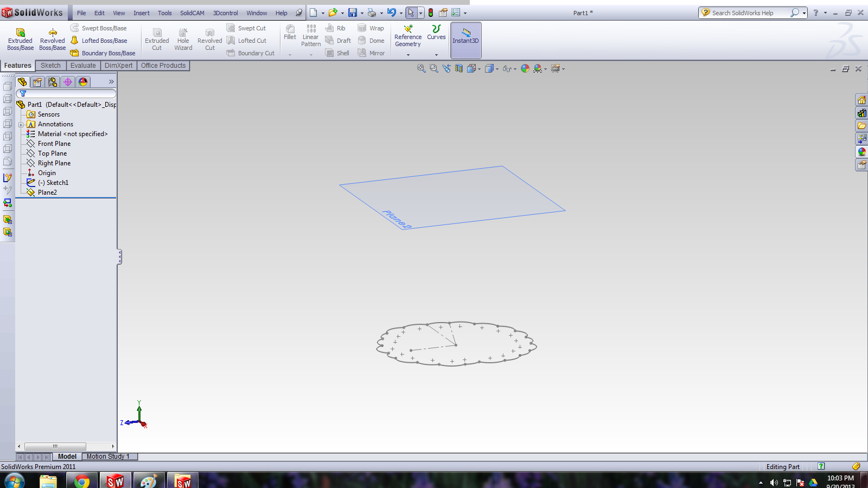868x488 pixels.
Task: Click the Print icon
Action: (372, 12)
